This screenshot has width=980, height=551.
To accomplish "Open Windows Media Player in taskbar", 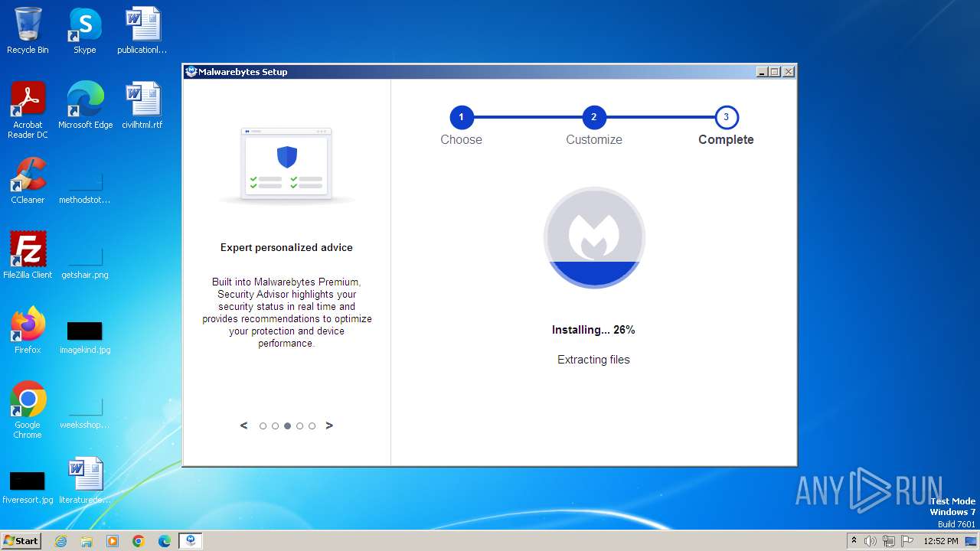I will click(113, 541).
